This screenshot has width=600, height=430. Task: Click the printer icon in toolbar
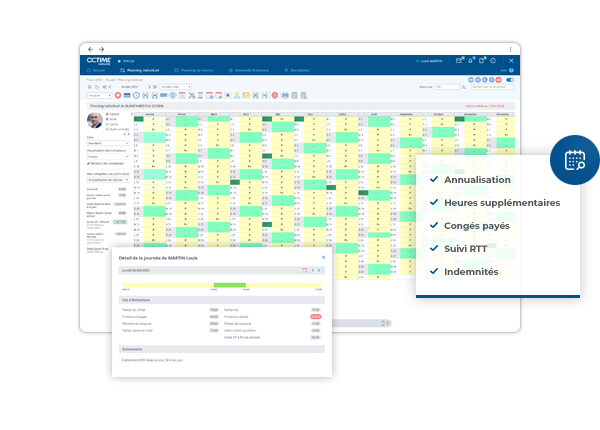[x=285, y=95]
